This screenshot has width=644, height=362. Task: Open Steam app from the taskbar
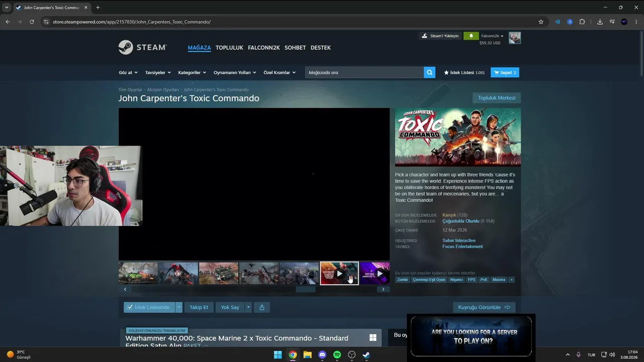366,355
